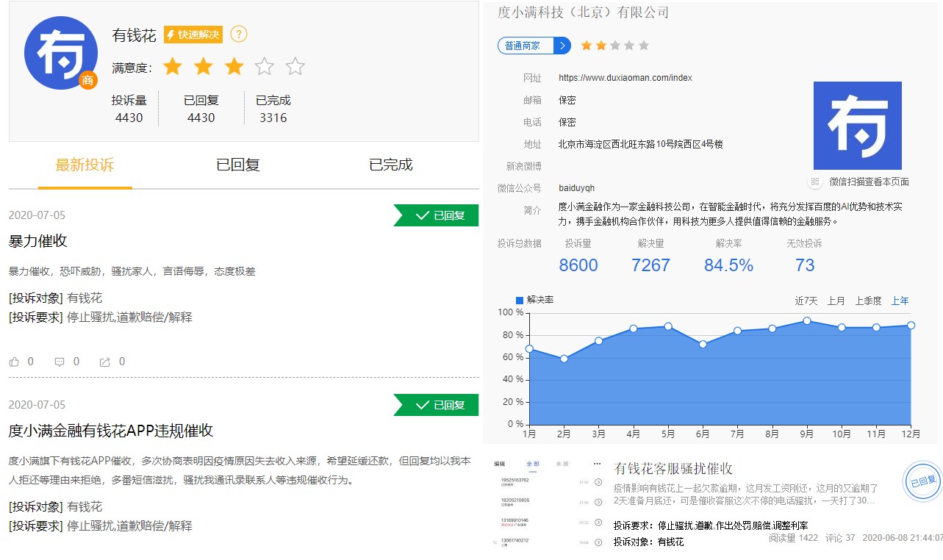Open details arrow for number 13169910146

(x=598, y=523)
